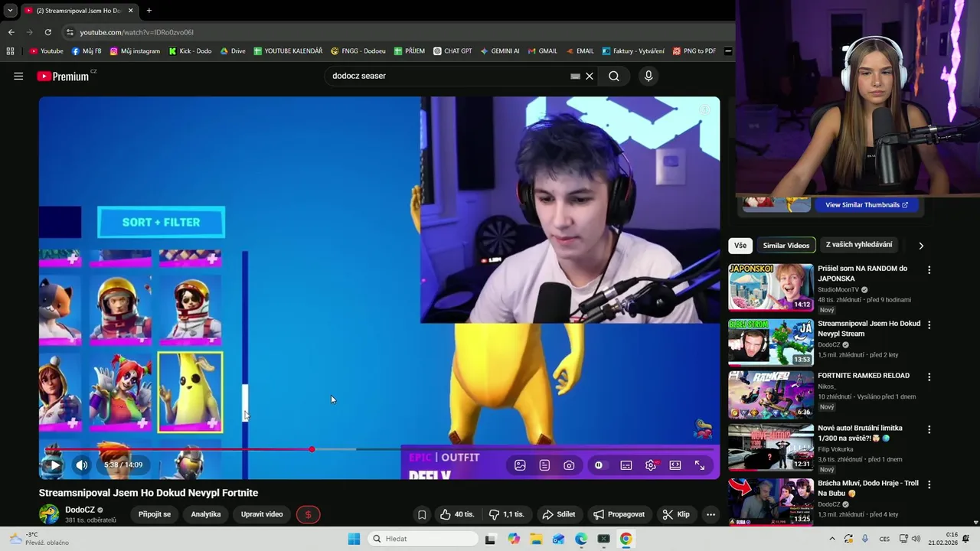Open options for Nové auto video

[x=929, y=430]
